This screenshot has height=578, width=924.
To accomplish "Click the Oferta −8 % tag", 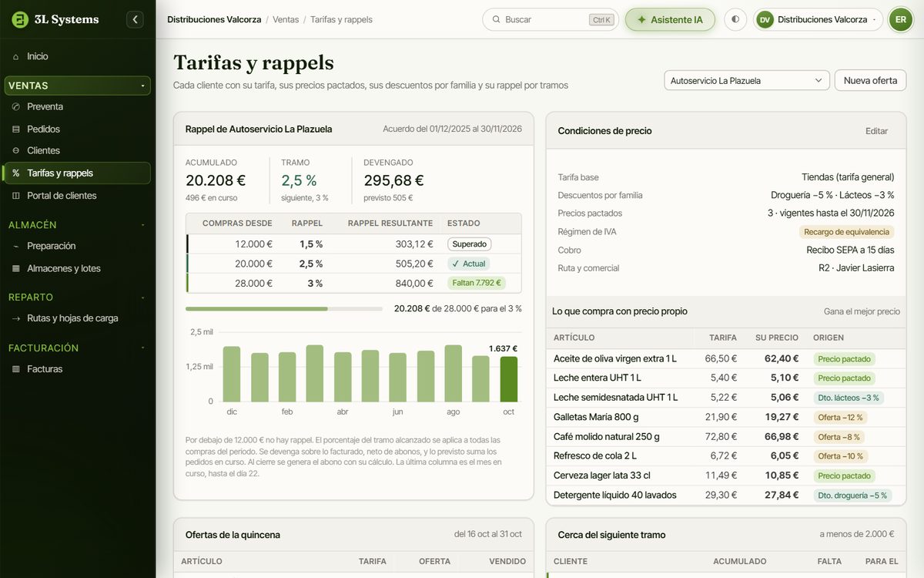I will coord(839,437).
